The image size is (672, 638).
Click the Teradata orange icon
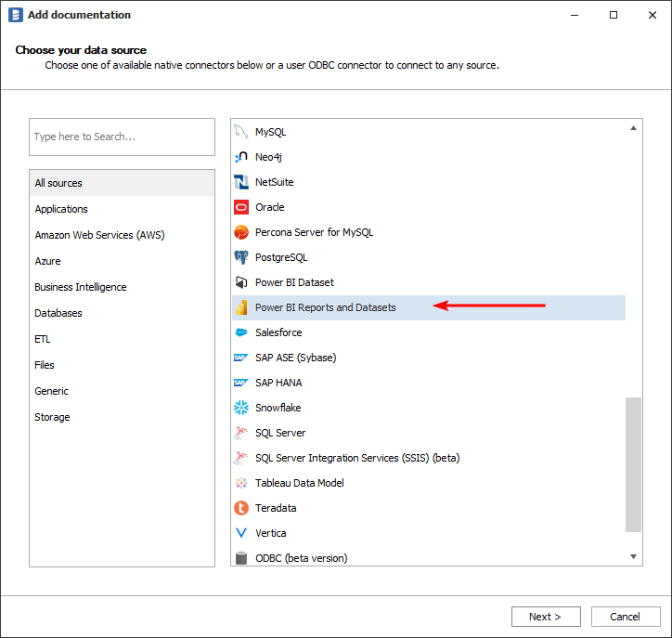click(x=241, y=508)
